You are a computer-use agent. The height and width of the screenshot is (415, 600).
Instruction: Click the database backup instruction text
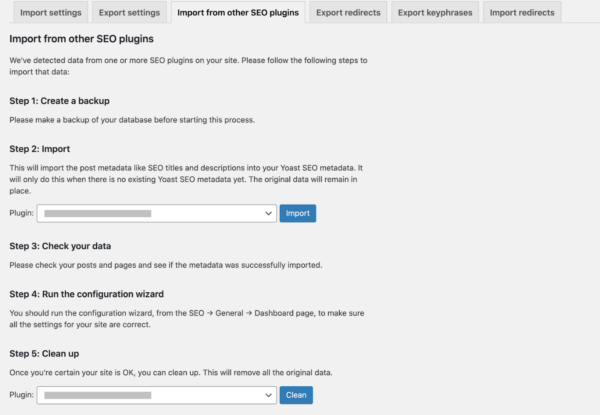click(x=133, y=120)
